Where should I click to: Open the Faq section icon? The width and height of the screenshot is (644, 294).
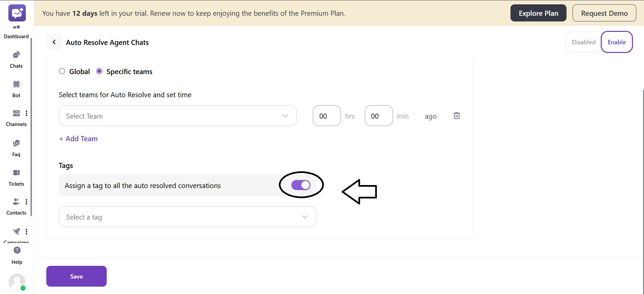tap(16, 143)
